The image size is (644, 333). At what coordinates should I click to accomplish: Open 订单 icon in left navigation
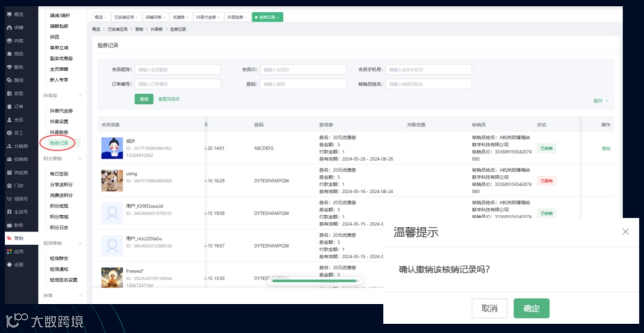click(10, 106)
